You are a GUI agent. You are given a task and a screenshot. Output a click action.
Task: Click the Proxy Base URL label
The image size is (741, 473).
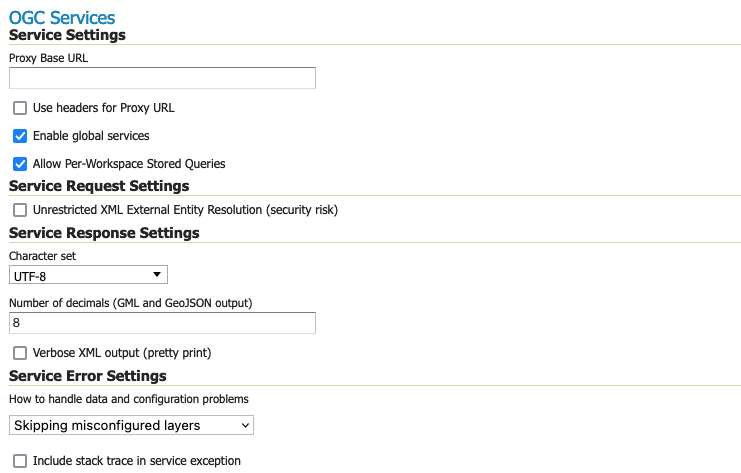click(x=49, y=58)
